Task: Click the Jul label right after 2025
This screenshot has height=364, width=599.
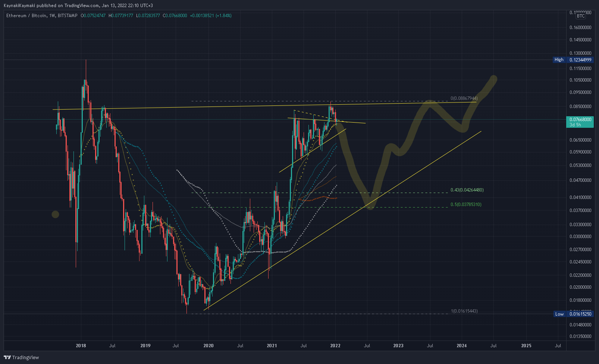Action: coord(558,346)
